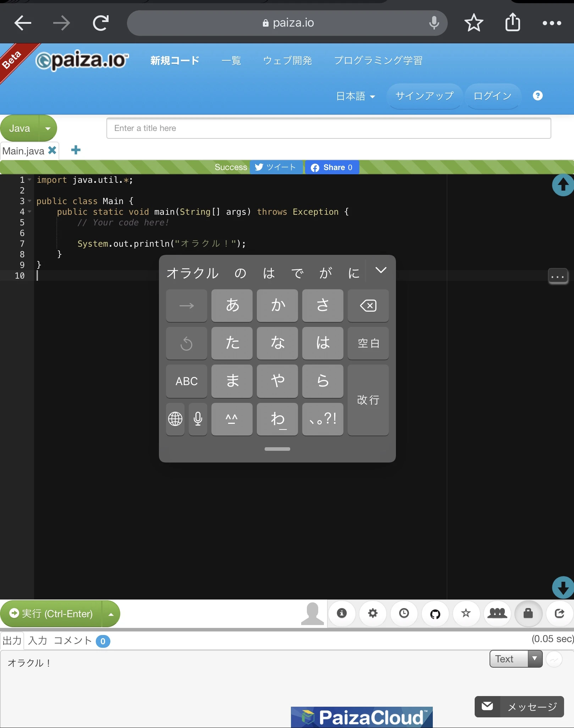Viewport: 574px width, 728px height.
Task: Open the 日本語 language dropdown
Action: (x=355, y=96)
